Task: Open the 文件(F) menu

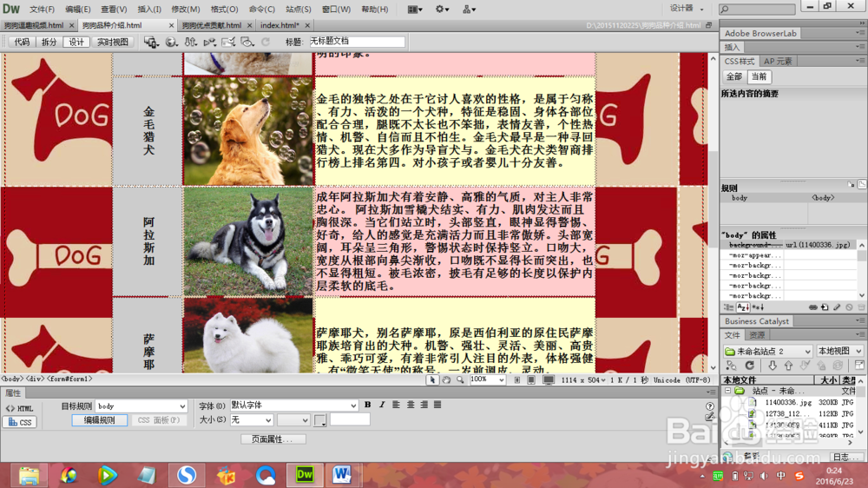Action: [x=42, y=10]
